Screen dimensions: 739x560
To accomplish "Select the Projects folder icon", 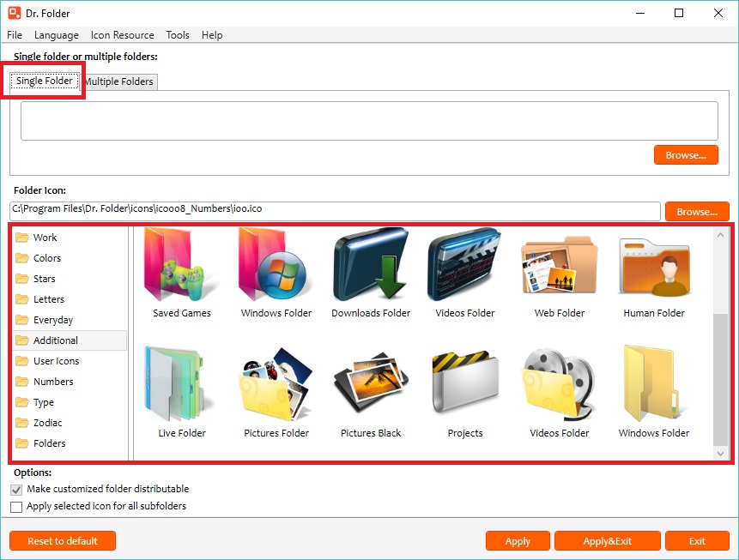I will 464,386.
